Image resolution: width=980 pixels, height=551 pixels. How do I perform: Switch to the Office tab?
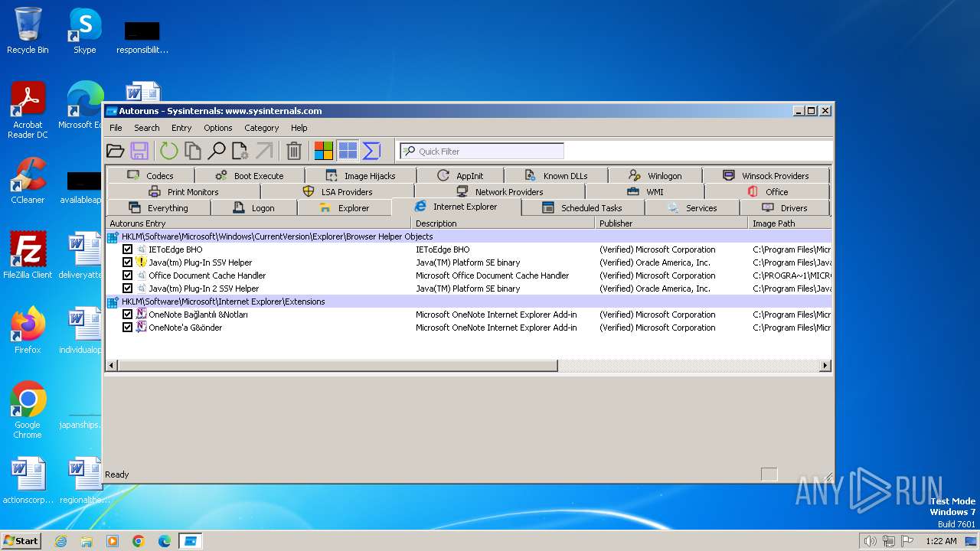pos(767,192)
